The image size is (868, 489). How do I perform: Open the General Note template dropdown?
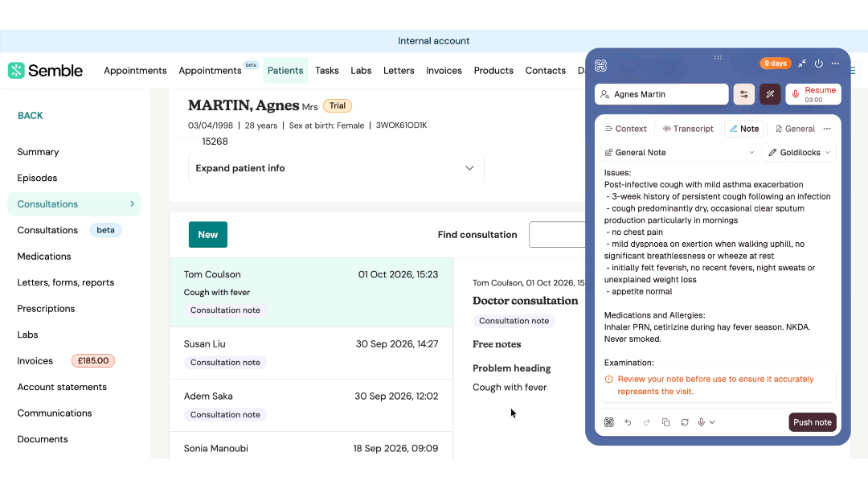[x=680, y=152]
